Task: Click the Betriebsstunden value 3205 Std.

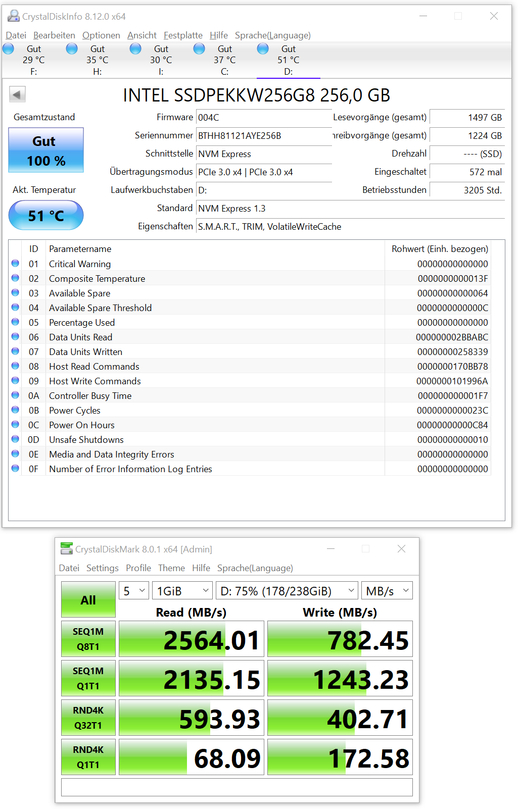Action: 467,190
